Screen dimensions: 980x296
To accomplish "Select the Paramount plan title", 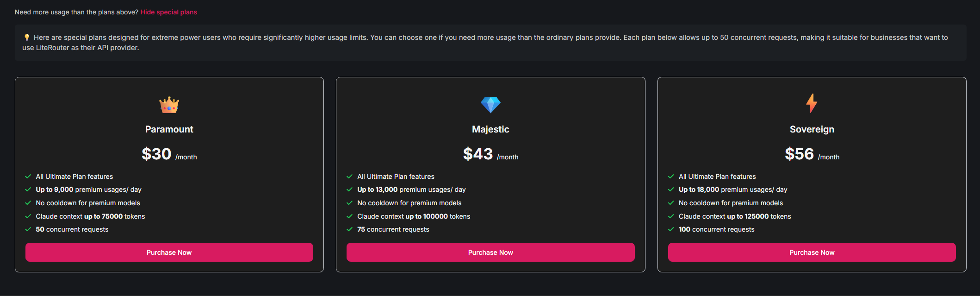I will coord(169,129).
